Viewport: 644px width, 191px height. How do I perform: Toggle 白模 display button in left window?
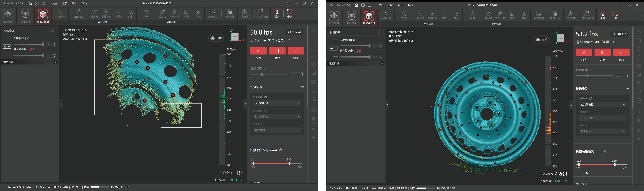216,38
